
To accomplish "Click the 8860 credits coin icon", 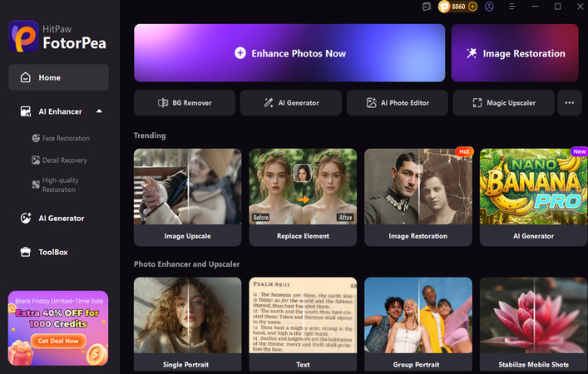I will (x=444, y=7).
